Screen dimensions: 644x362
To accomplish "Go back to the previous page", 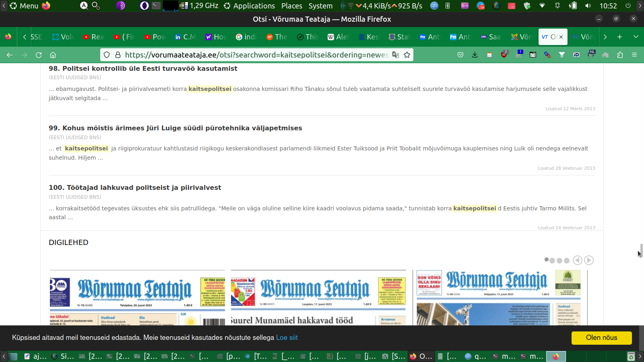I will [10, 55].
